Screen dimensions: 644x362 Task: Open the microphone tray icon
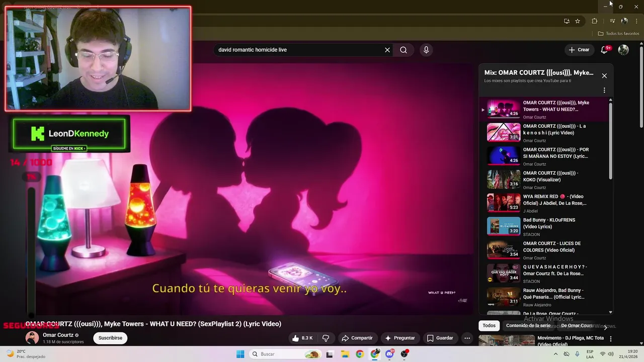577,354
